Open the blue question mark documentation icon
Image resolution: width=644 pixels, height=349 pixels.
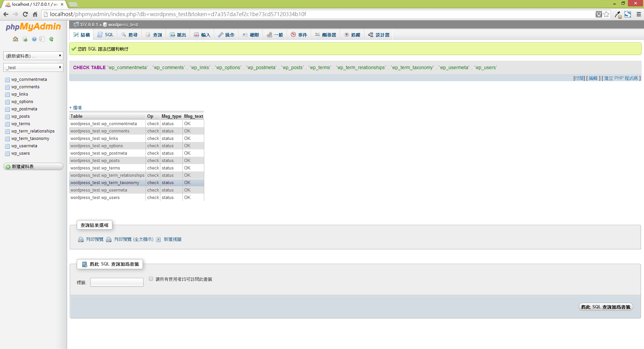click(x=34, y=39)
